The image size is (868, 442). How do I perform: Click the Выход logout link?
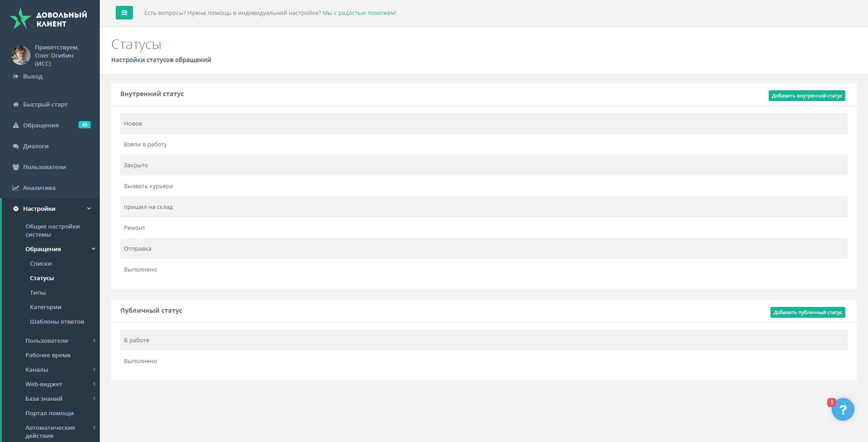click(33, 76)
